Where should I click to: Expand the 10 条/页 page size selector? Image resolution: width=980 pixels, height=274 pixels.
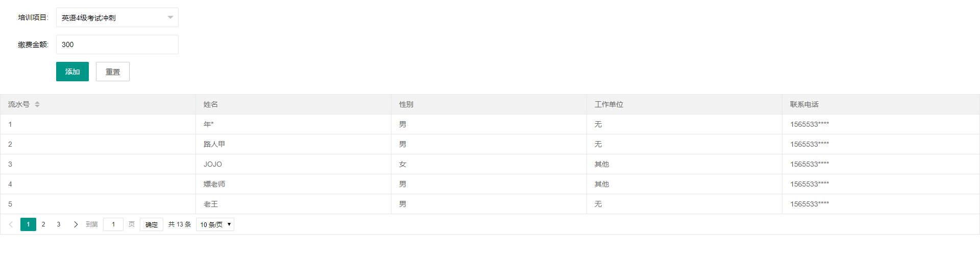[215, 224]
